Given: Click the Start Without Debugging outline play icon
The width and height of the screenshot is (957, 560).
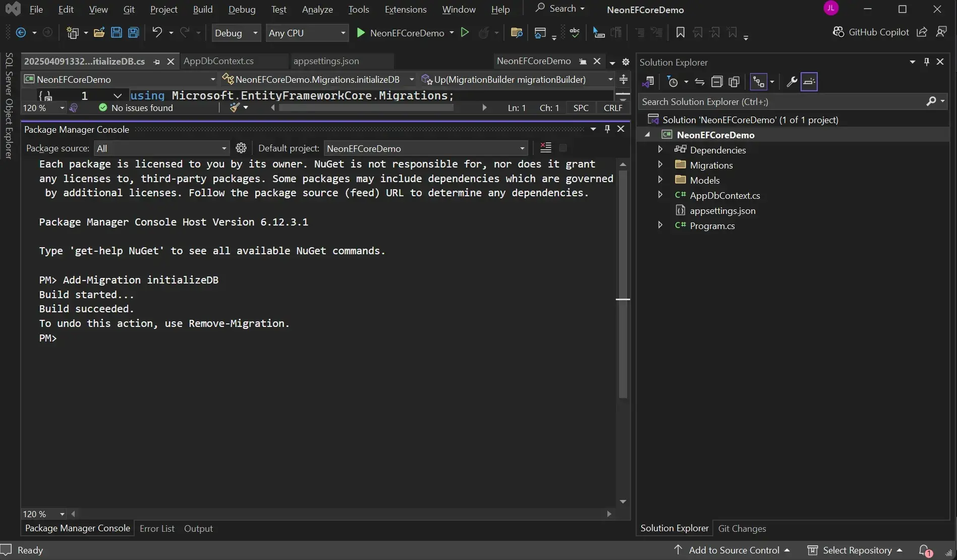Looking at the screenshot, I should click(x=465, y=33).
